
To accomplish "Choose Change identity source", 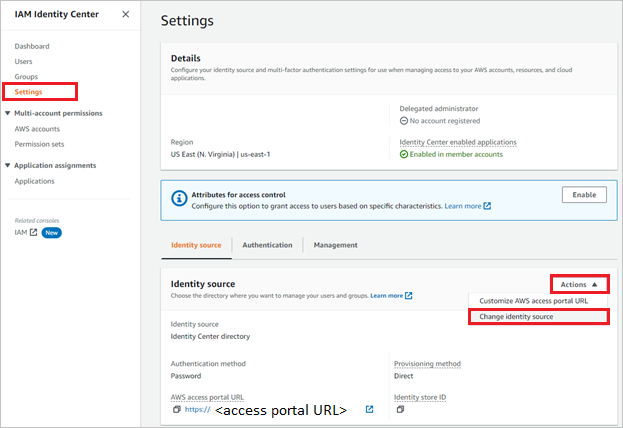I will click(539, 317).
